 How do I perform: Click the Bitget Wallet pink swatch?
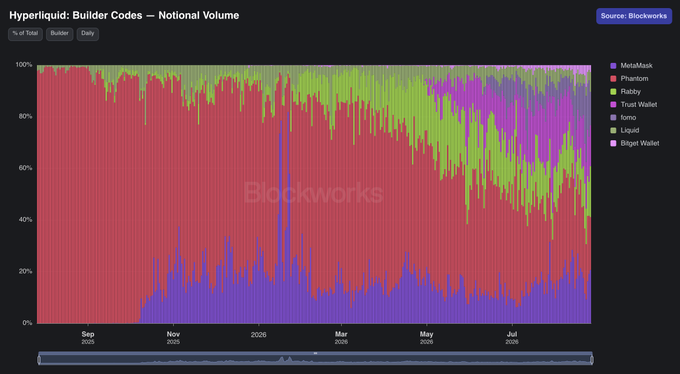[613, 144]
